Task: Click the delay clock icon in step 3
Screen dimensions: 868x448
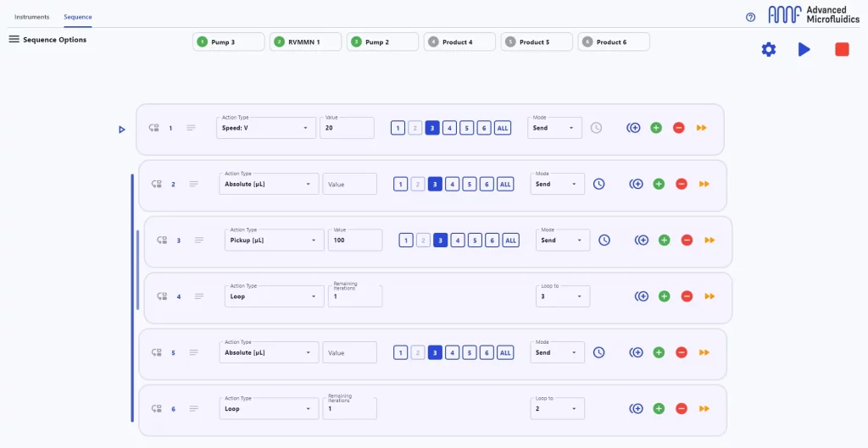Action: tap(604, 240)
